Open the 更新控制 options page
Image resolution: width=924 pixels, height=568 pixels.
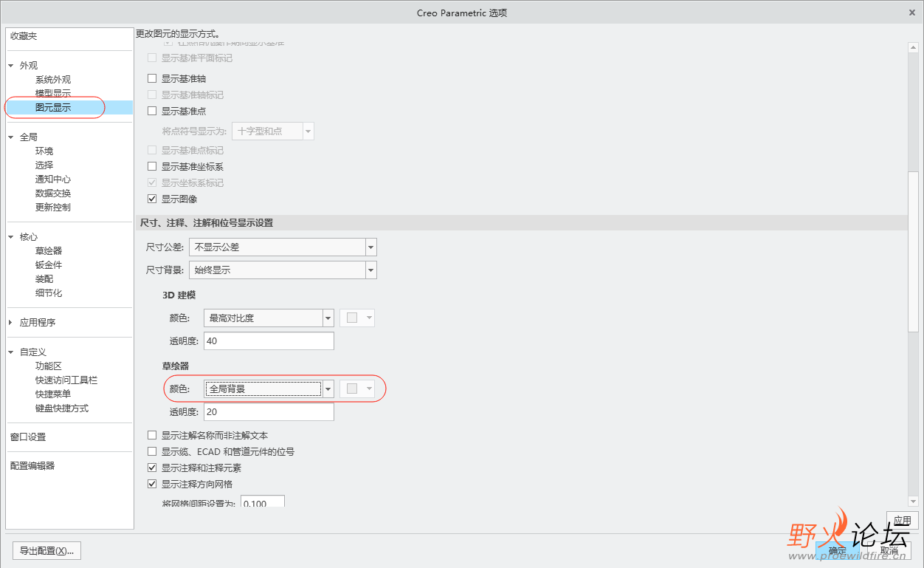[x=53, y=208]
